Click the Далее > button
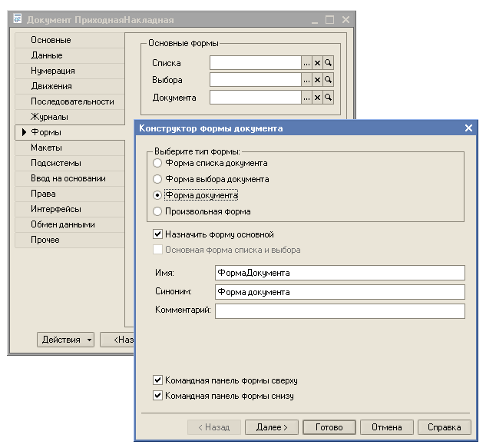This screenshot has height=448, width=486. [x=272, y=427]
